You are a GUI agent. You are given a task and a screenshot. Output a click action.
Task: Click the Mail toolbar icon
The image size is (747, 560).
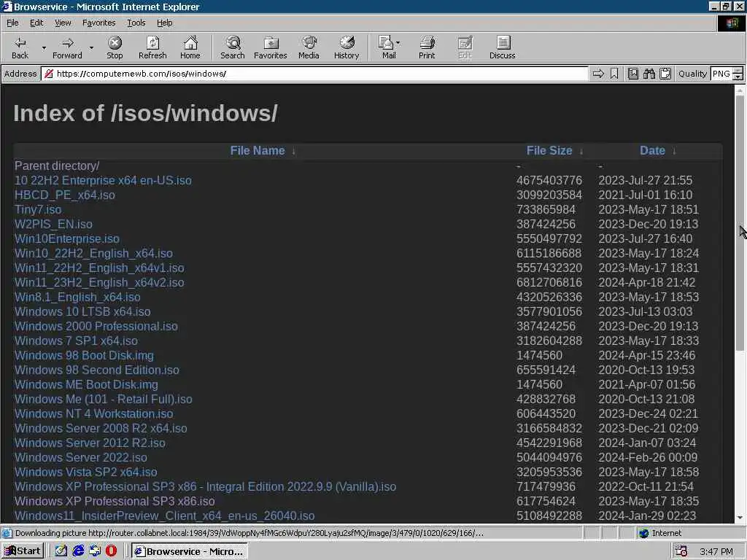pos(387,47)
